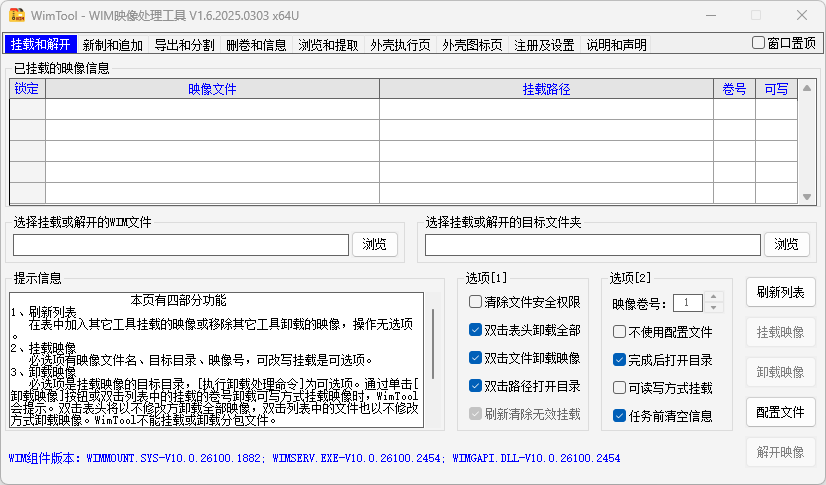Enable 可读写方式挂载 option
This screenshot has height=485, width=826.
coord(619,388)
